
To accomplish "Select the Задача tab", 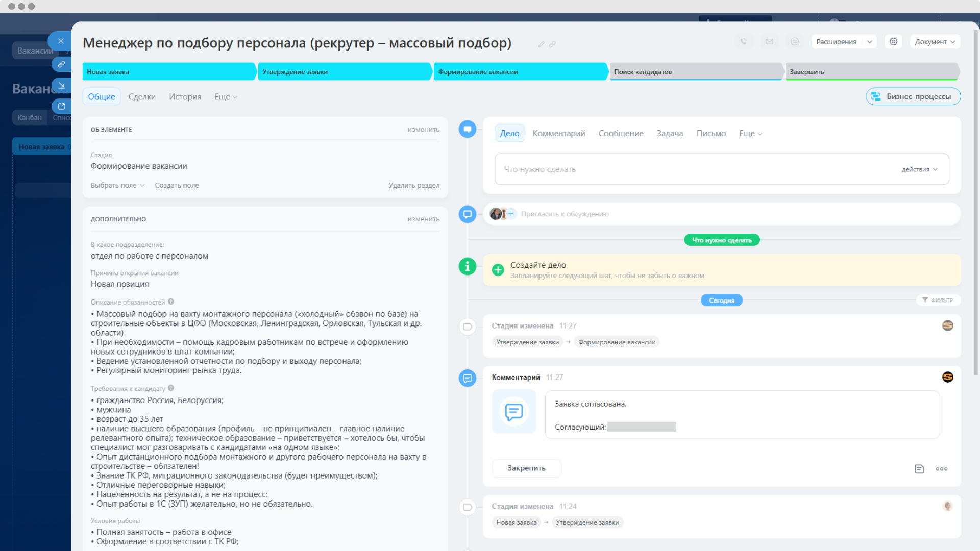I will point(670,133).
